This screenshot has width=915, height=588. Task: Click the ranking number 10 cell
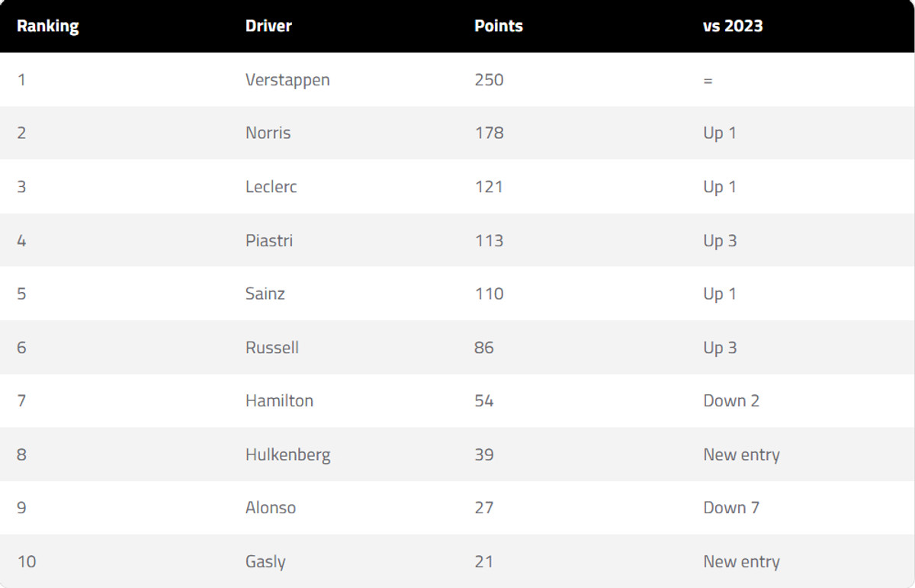click(26, 562)
